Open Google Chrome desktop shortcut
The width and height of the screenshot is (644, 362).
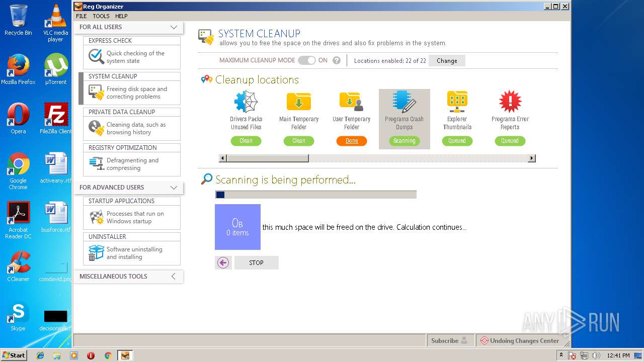pos(18,171)
